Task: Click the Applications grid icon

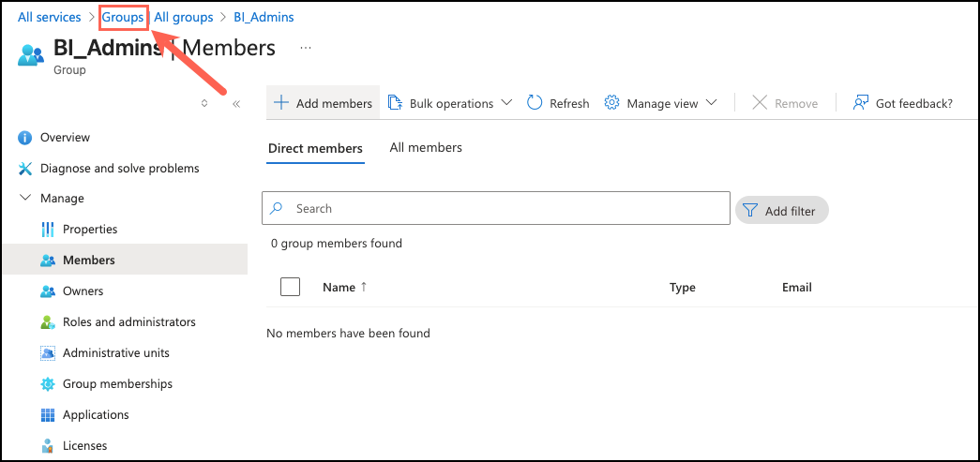Action: coord(48,415)
